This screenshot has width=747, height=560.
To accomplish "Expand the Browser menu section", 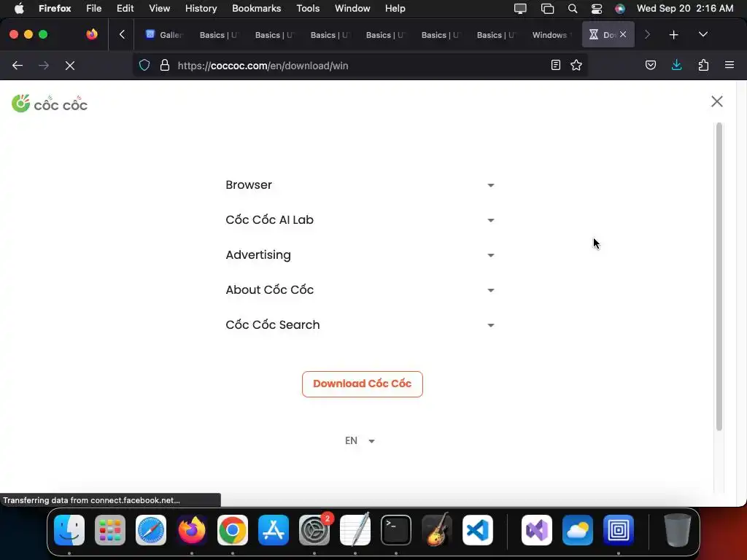I will (360, 184).
